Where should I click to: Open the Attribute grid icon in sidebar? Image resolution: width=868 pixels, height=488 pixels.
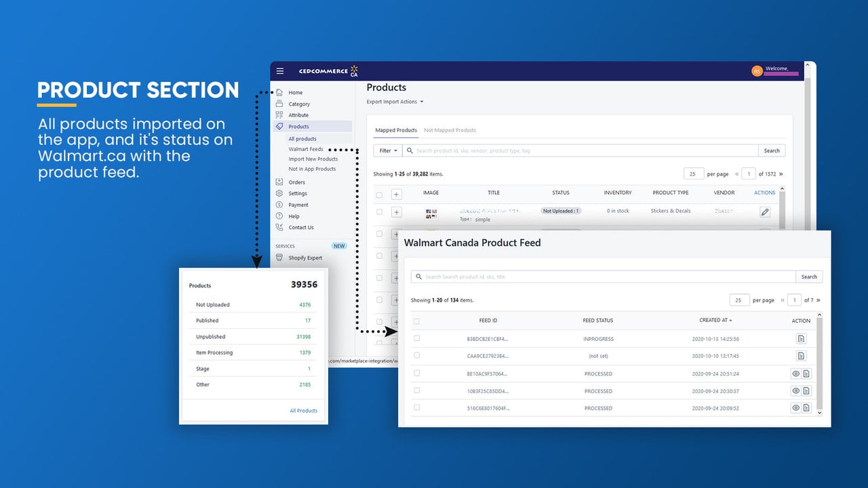point(279,115)
